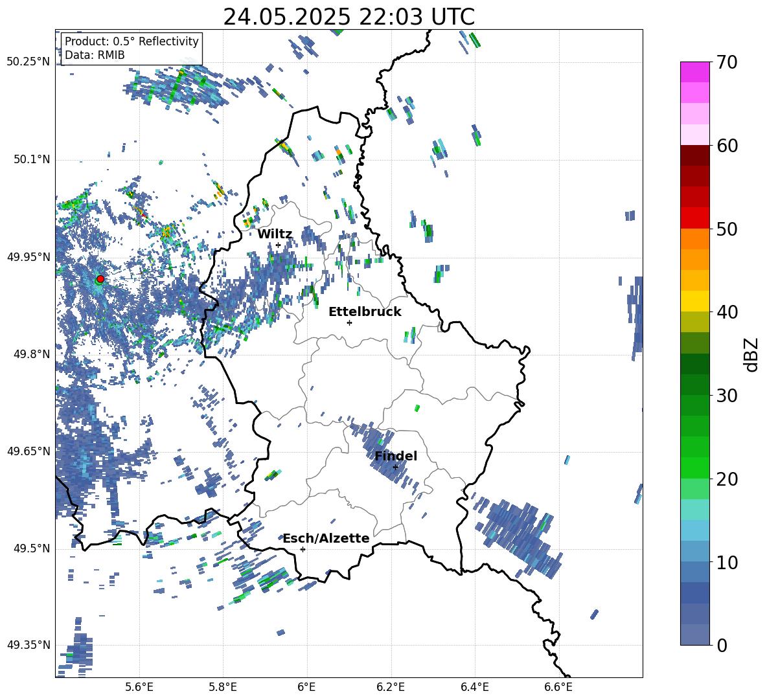Click the Wiltz city label
Image resolution: width=767 pixels, height=700 pixels.
coord(275,234)
